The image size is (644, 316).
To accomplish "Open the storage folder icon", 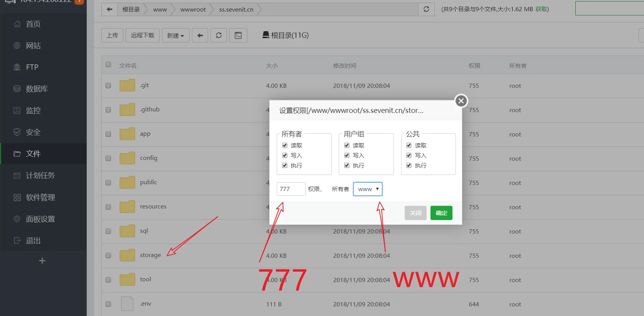I will [127, 255].
